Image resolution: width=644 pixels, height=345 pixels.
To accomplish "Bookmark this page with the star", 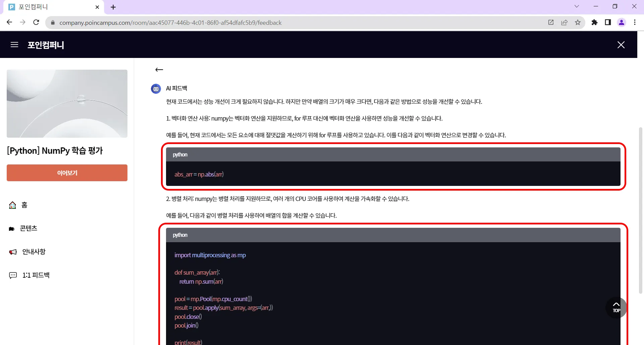I will (x=578, y=22).
